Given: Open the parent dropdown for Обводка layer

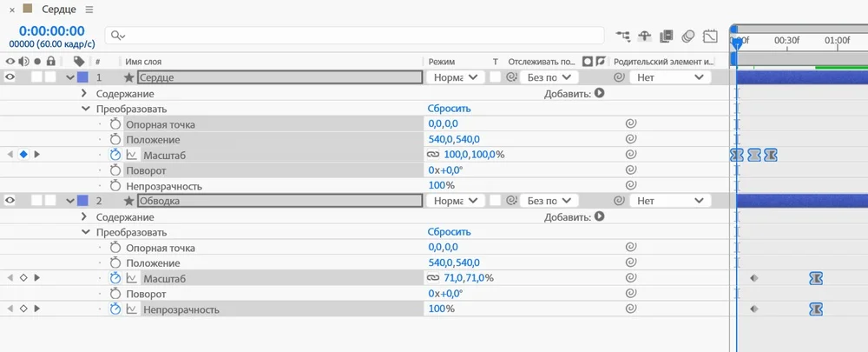Looking at the screenshot, I should (x=670, y=201).
